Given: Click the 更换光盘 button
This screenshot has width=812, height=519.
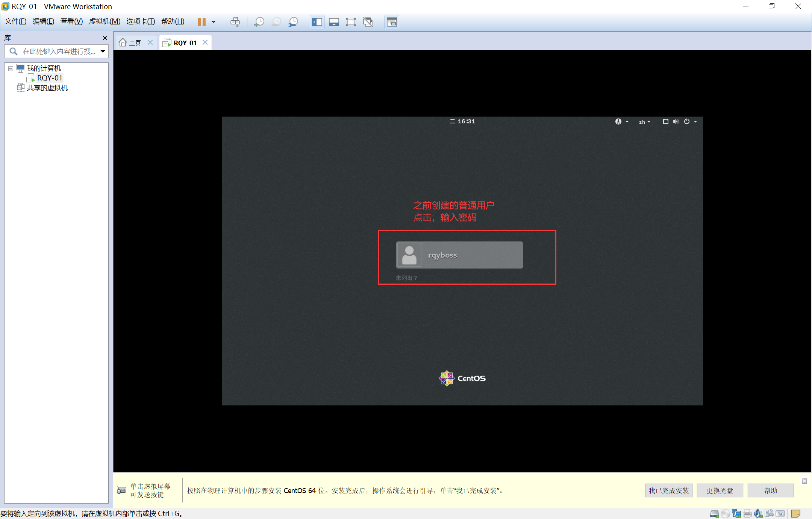Looking at the screenshot, I should (x=720, y=490).
